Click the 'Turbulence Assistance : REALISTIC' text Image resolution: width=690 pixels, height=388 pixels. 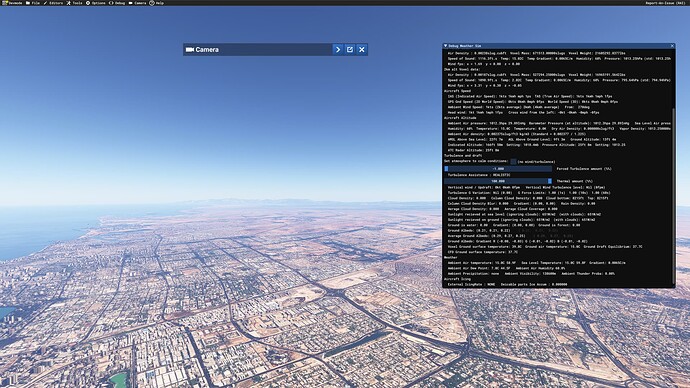479,175
